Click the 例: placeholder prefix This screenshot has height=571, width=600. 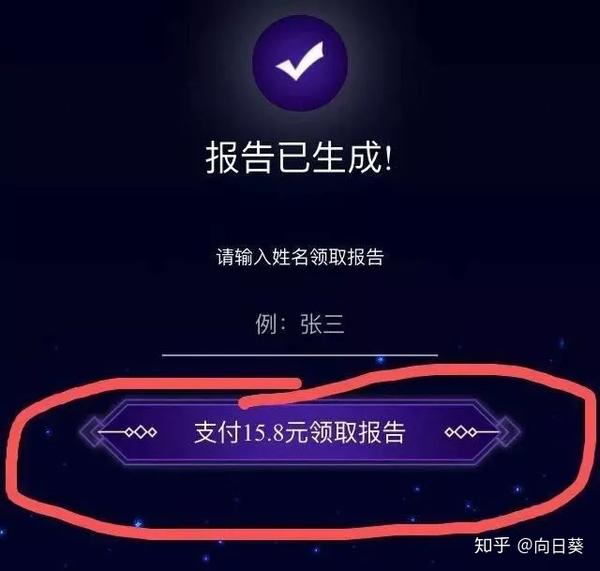point(271,324)
